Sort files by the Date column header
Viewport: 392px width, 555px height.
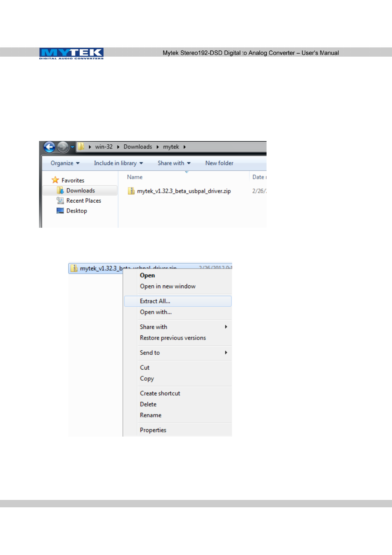258,177
